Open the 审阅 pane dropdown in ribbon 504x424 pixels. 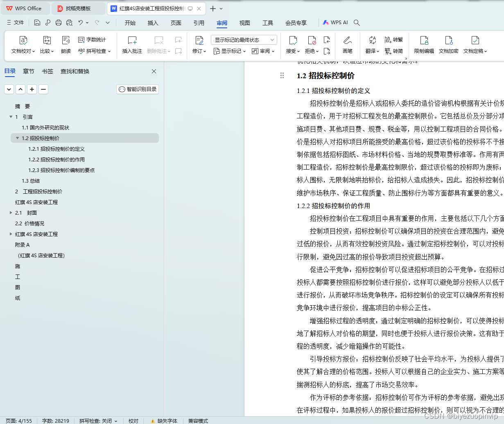263,51
